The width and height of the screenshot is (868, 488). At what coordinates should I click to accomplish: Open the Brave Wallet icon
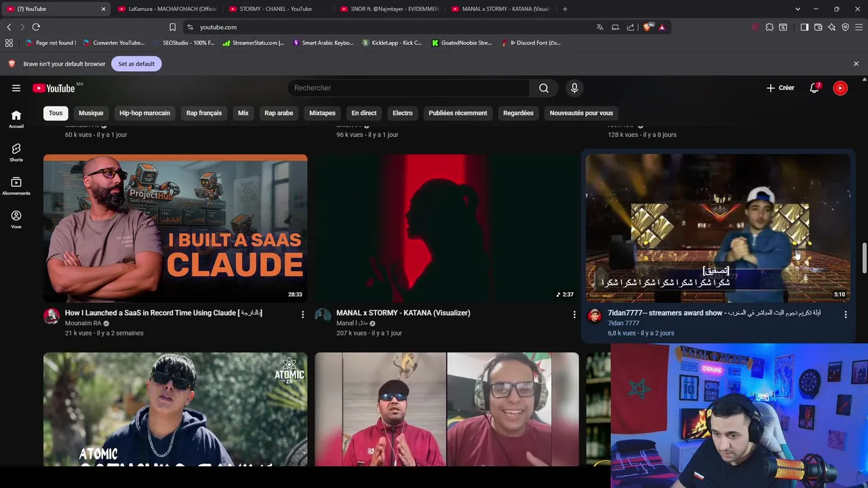(818, 27)
